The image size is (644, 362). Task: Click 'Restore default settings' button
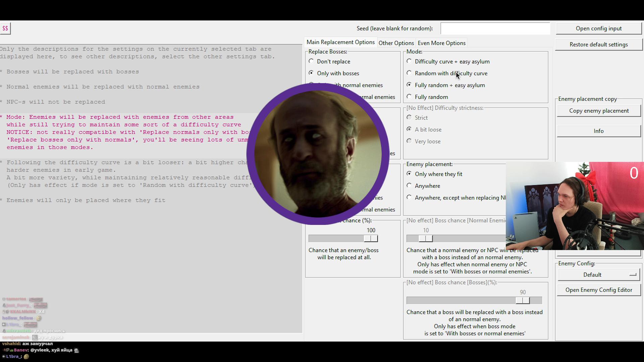pos(599,45)
